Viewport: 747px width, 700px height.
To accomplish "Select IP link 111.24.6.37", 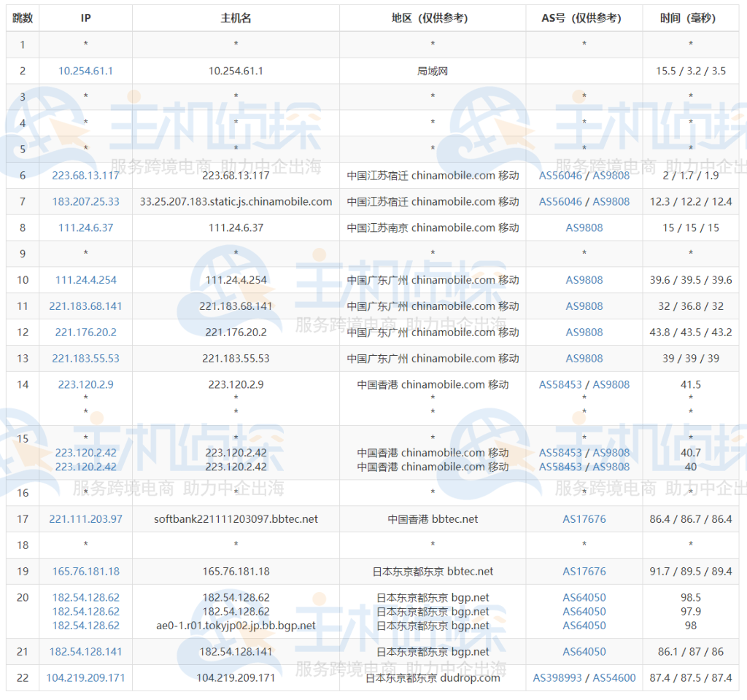I will click(x=85, y=227).
